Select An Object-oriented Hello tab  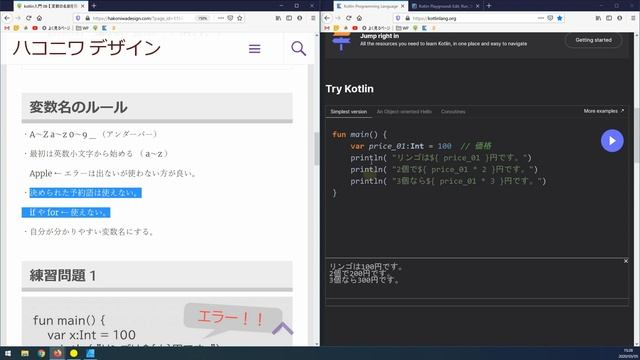(404, 112)
